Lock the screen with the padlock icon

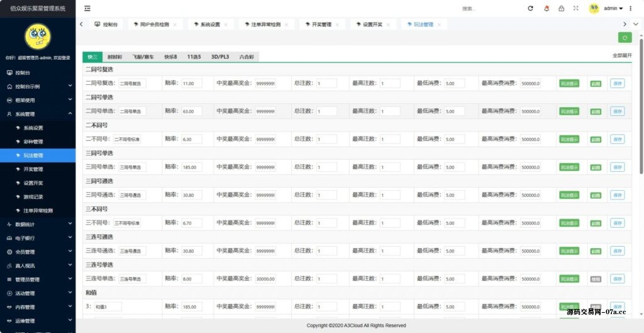(x=561, y=8)
